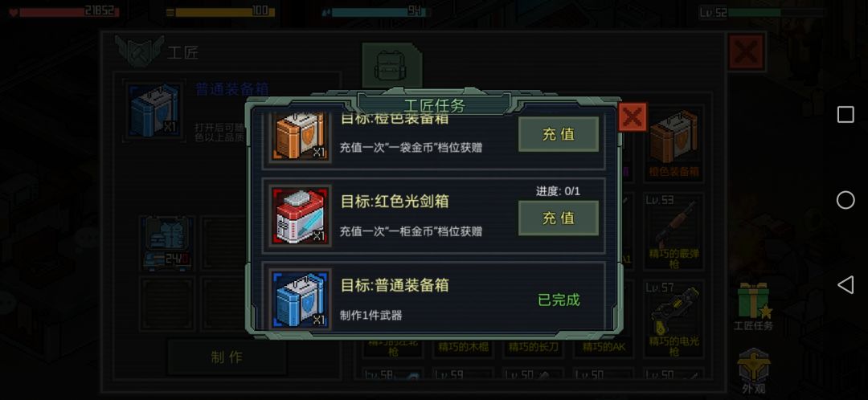868x400 pixels.
Task: Open the 外观 appearance icon
Action: (753, 370)
